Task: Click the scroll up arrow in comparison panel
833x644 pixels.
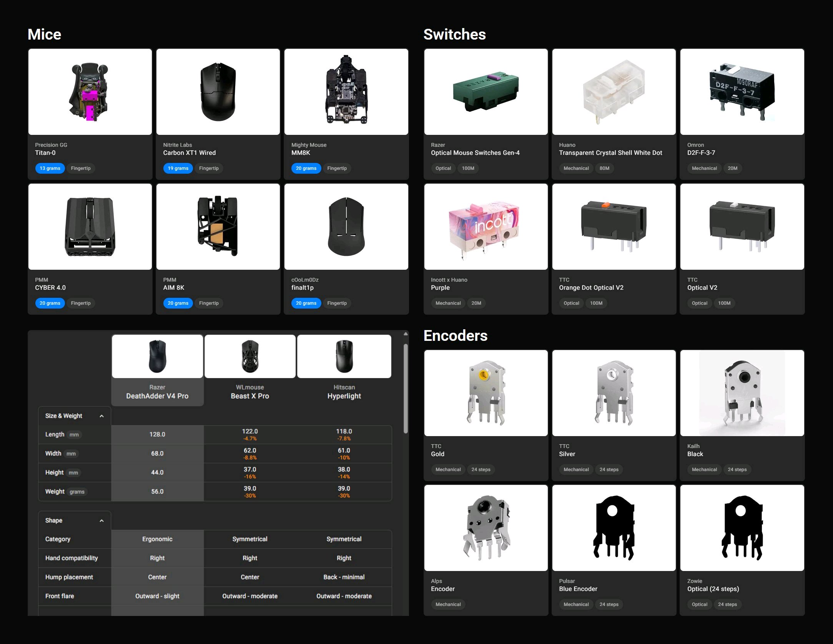Action: tap(406, 334)
